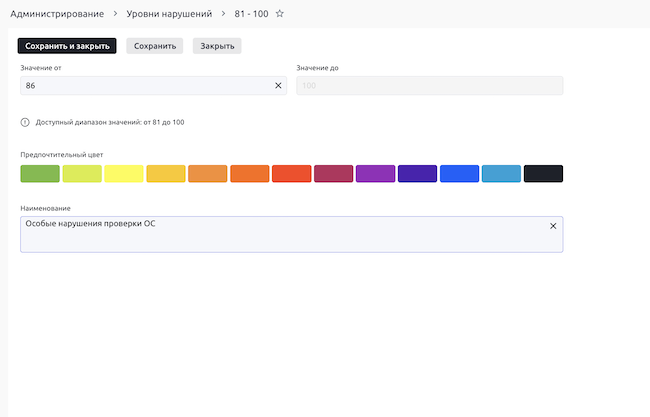Click the 'Сохранить' button
The height and width of the screenshot is (417, 650).
pos(155,46)
